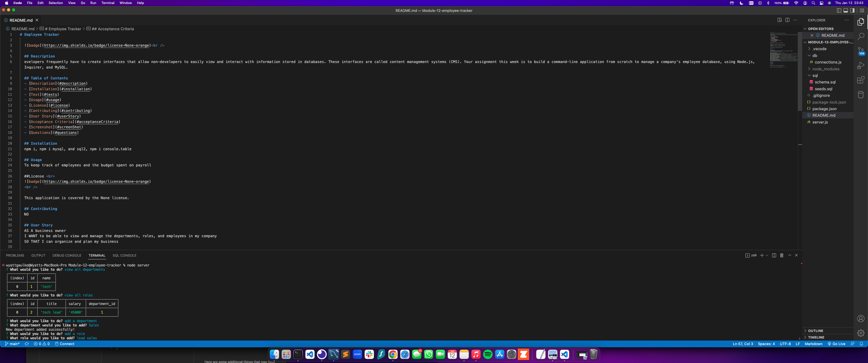Open the database view in activity bar
The height and width of the screenshot is (363, 868).
pyautogui.click(x=861, y=95)
